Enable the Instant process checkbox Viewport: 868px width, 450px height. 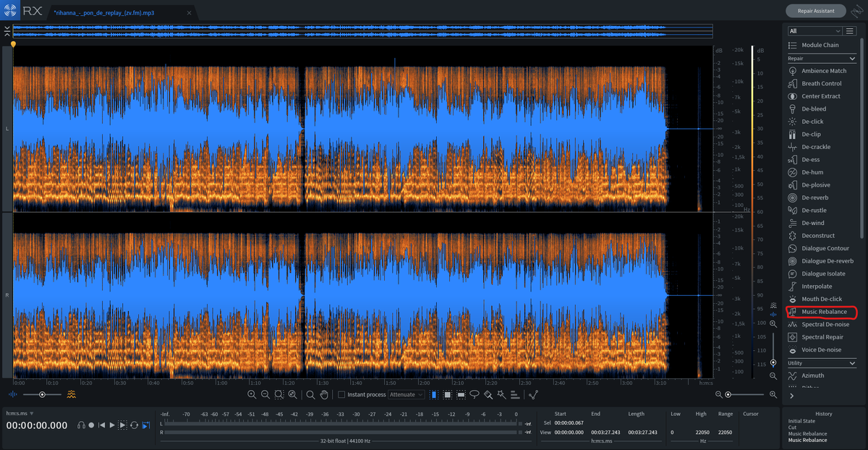point(341,394)
